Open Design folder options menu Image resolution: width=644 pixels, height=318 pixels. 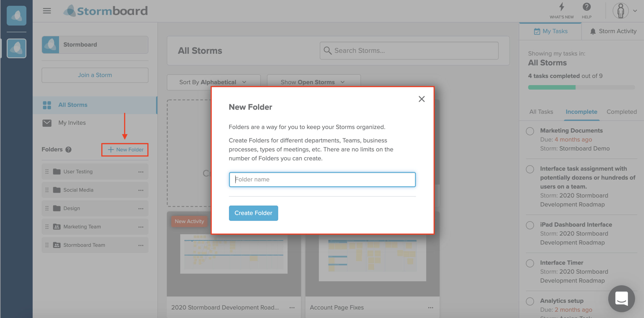141,208
